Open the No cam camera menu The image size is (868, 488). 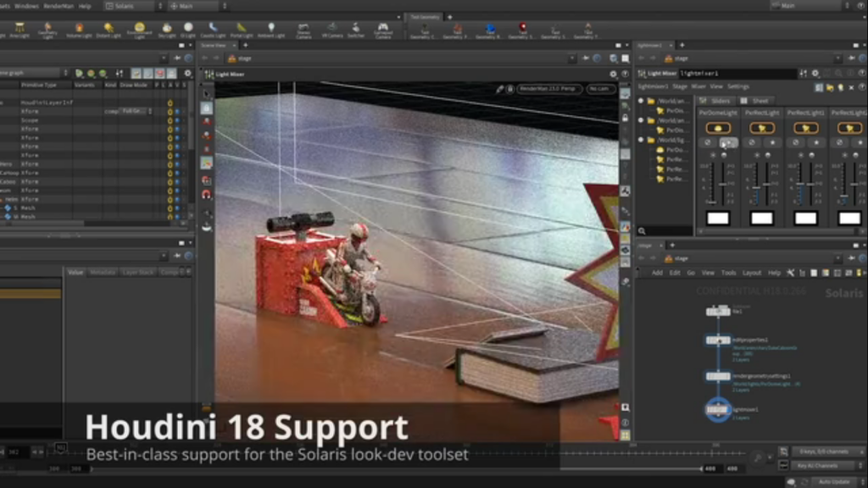(x=599, y=88)
